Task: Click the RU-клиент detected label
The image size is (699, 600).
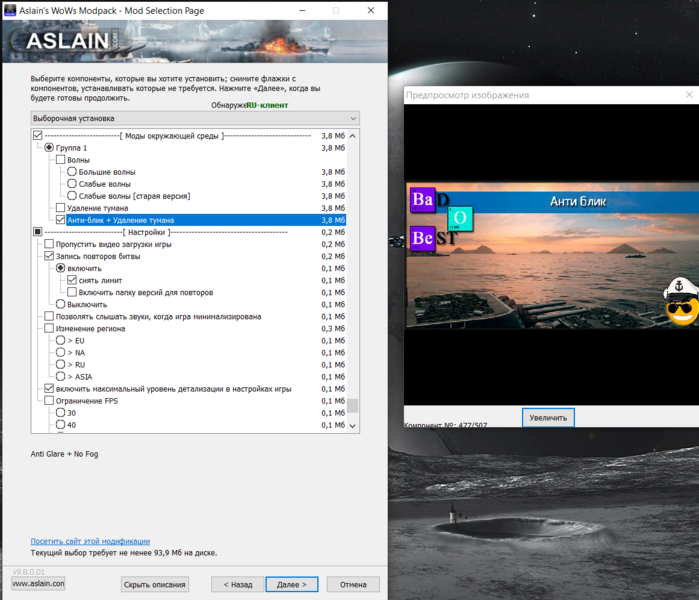Action: [267, 105]
